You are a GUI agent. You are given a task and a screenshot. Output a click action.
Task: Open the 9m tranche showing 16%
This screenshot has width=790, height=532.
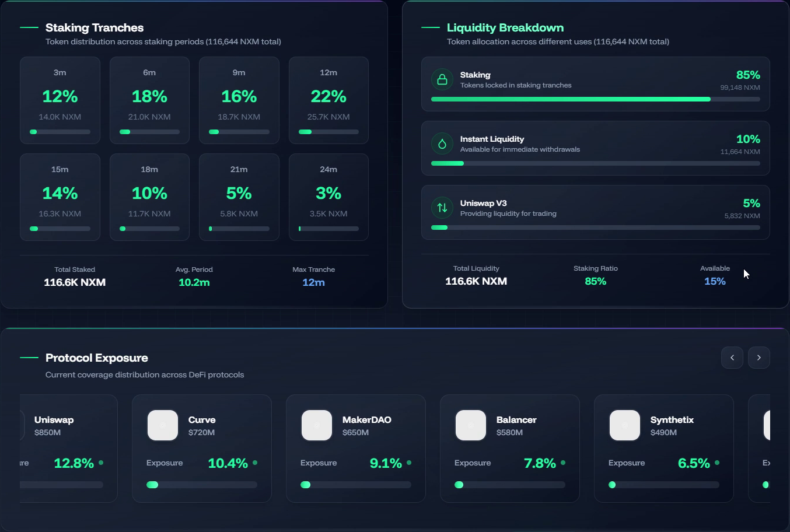[x=239, y=100]
